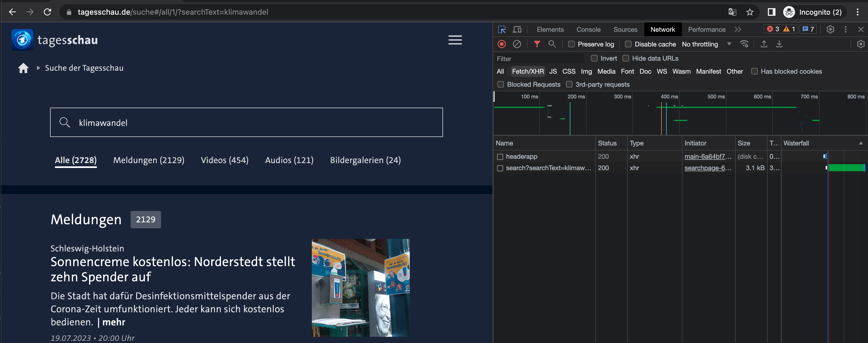Click the klimawandel search input field
Image resolution: width=868 pixels, height=343 pixels.
pos(246,123)
